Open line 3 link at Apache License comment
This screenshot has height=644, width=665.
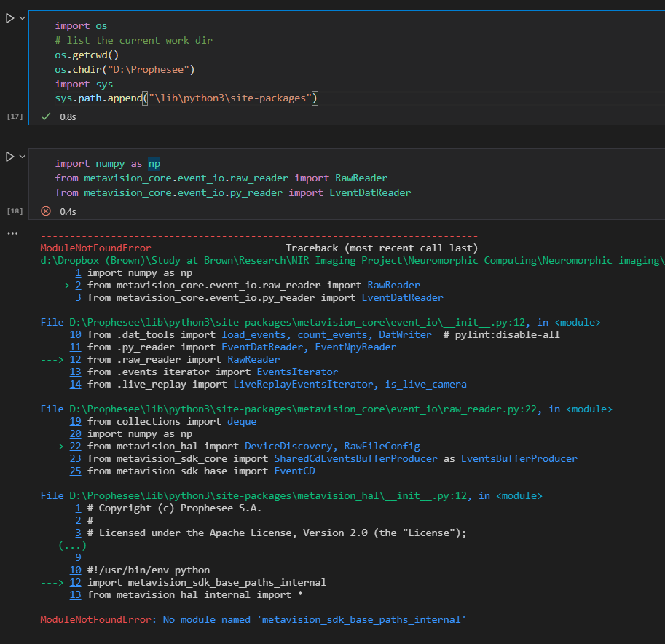pyautogui.click(x=78, y=533)
